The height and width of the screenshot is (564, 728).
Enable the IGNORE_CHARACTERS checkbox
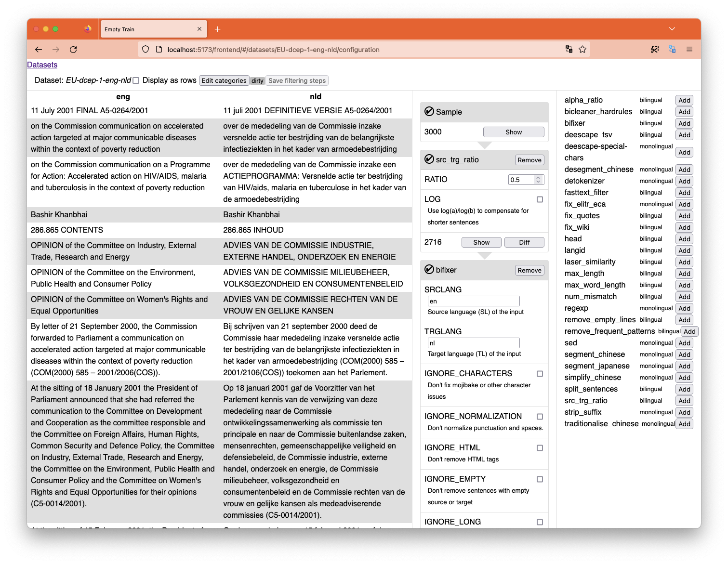pos(540,374)
